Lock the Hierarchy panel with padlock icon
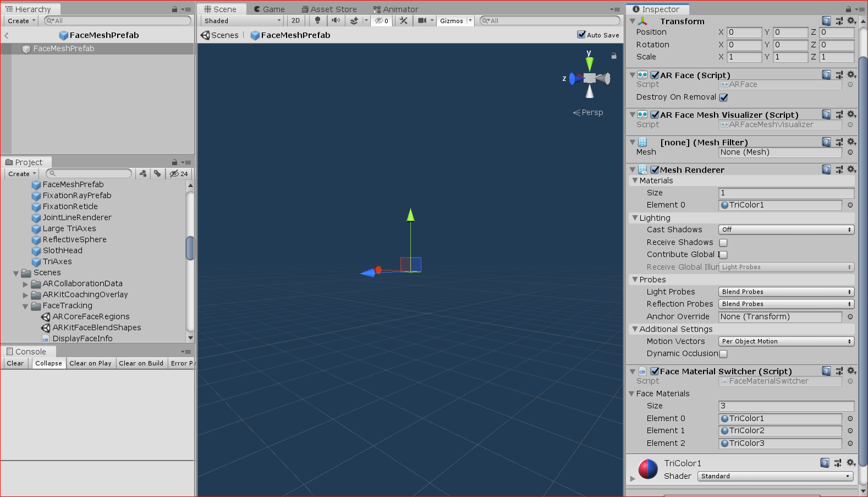Screen dimensions: 868x497 coord(174,9)
